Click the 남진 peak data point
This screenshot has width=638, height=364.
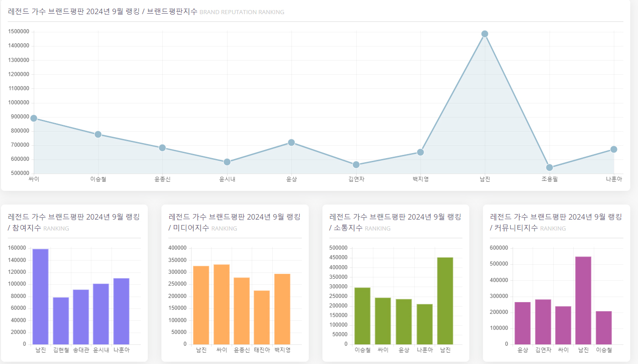485,34
